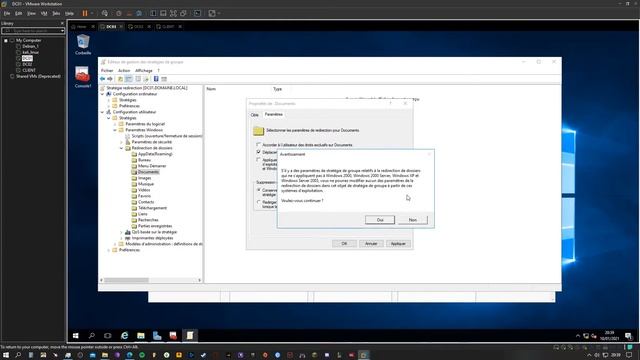Viewport: 640px width, 360px height.
Task: Open the Fichier menu in policy editor
Action: click(107, 71)
